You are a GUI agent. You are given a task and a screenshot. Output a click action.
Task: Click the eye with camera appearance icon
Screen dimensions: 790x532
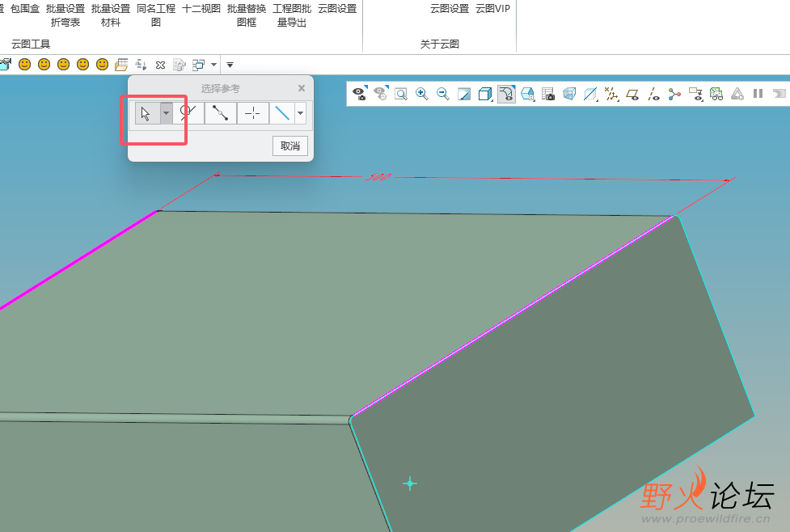point(360,93)
